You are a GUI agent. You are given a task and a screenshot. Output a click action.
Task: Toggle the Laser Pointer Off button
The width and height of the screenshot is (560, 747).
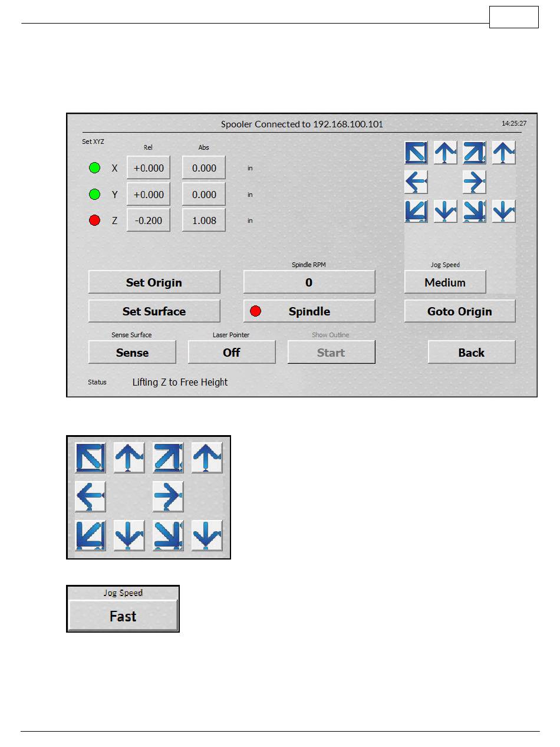(x=232, y=352)
